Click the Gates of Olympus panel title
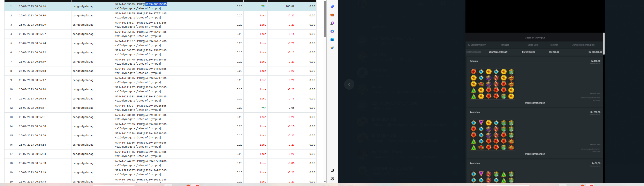Screen dimensions: 644x186 pos(535,38)
